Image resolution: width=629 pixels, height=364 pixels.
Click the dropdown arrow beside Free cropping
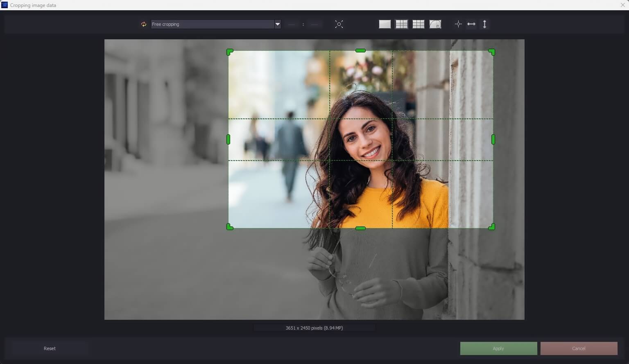(x=277, y=24)
